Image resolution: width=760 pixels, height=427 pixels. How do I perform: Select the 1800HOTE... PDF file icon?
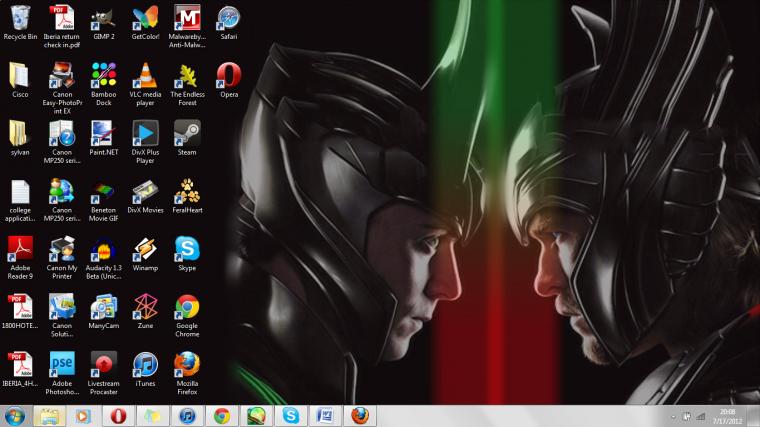coord(20,312)
